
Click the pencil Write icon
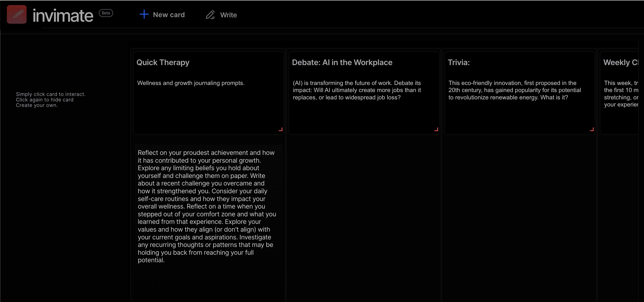(210, 15)
